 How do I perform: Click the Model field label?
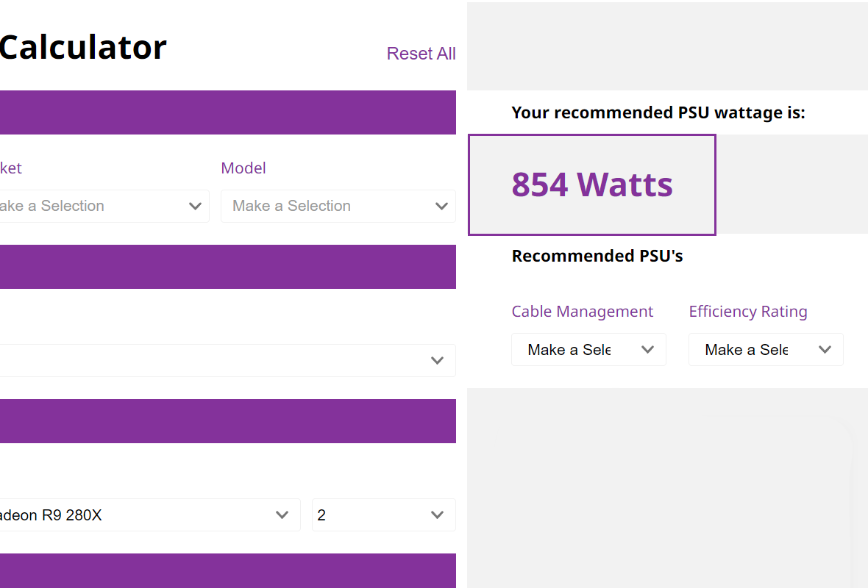pos(243,168)
